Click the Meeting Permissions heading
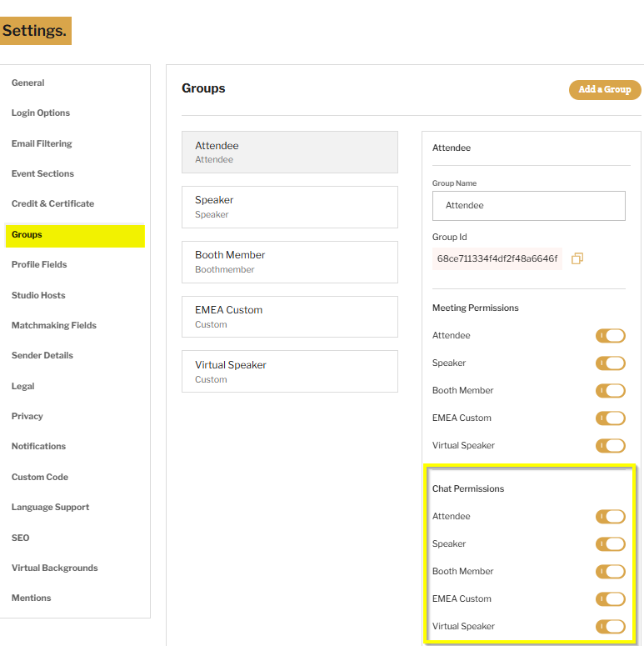 475,308
